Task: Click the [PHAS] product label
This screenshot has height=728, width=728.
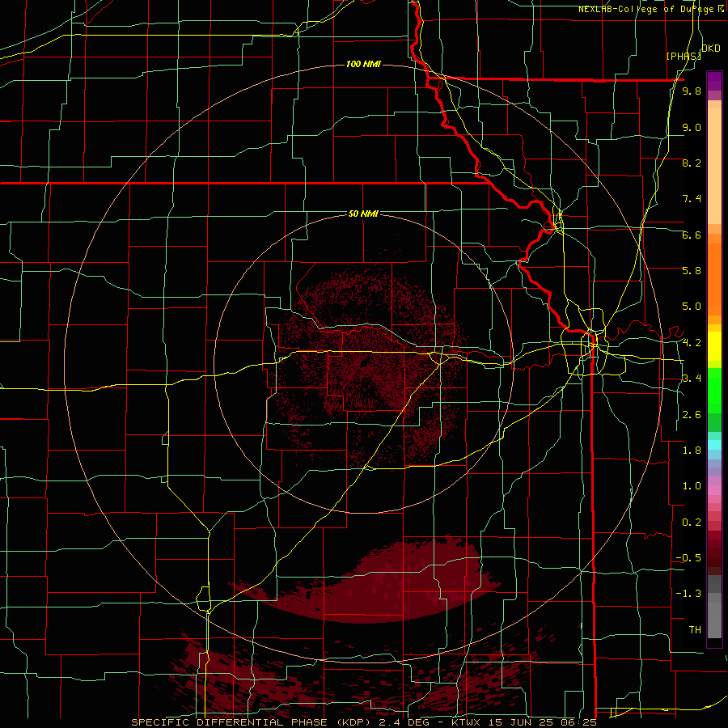Action: tap(684, 56)
